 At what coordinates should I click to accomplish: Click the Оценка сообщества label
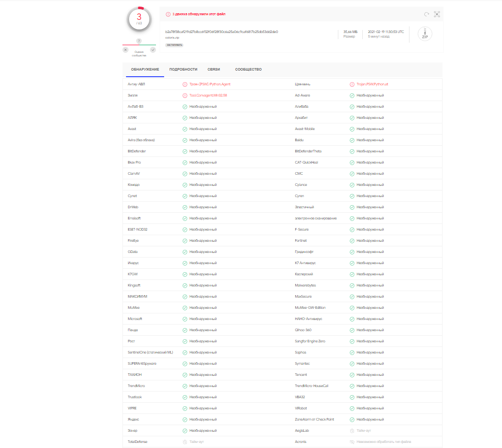(139, 53)
